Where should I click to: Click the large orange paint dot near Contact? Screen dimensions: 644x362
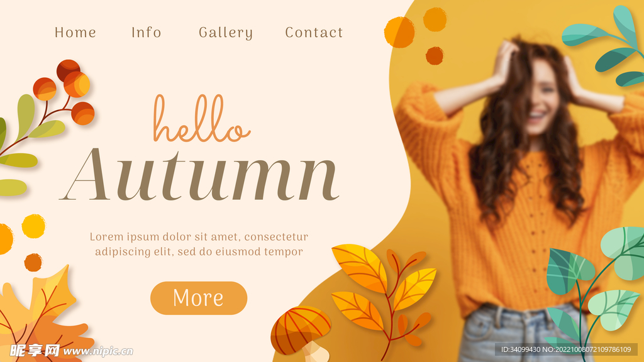(399, 32)
